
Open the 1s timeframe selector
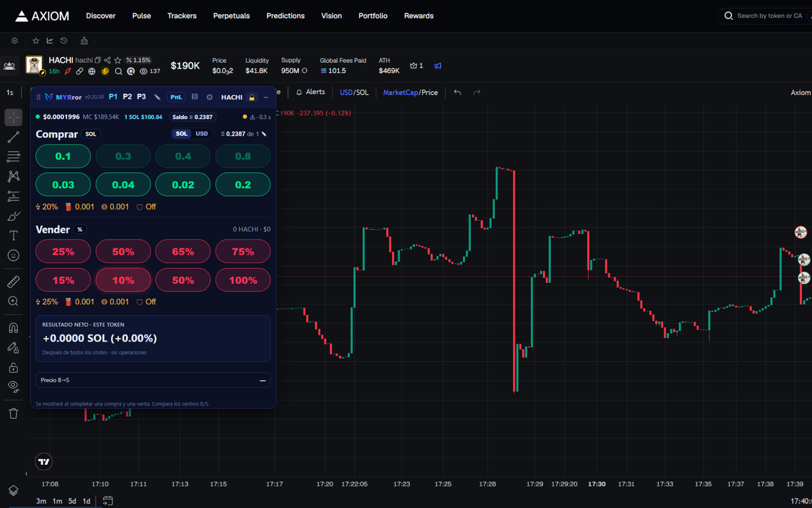point(10,93)
